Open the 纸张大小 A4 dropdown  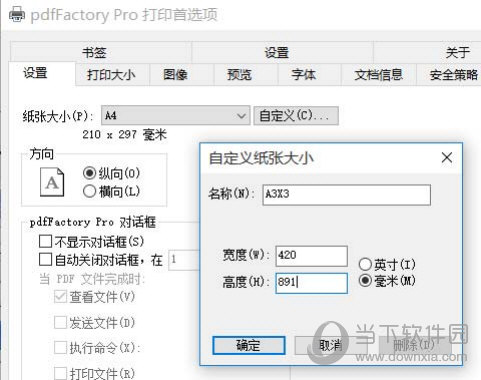point(175,116)
